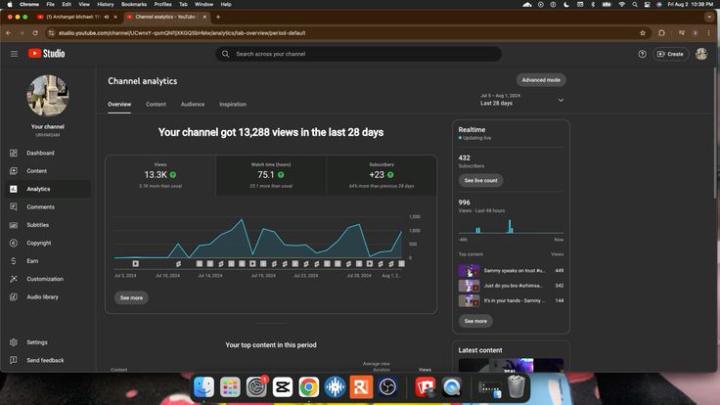The height and width of the screenshot is (405, 720).
Task: Open Chrome from the dock
Action: [309, 387]
